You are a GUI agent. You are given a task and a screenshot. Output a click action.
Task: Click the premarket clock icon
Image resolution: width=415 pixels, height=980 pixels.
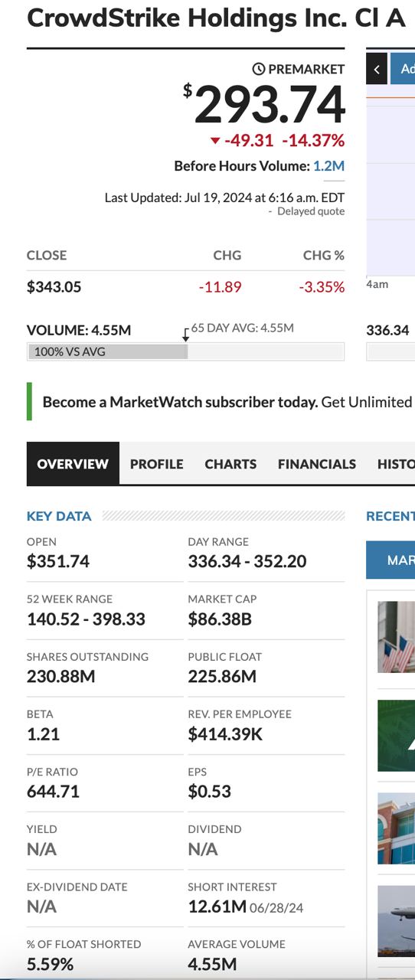(x=259, y=69)
